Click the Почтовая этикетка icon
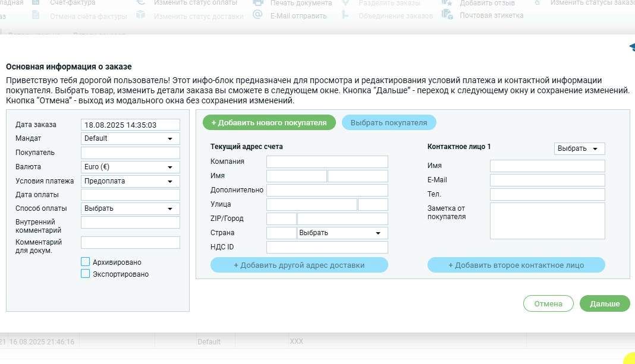 pyautogui.click(x=447, y=15)
